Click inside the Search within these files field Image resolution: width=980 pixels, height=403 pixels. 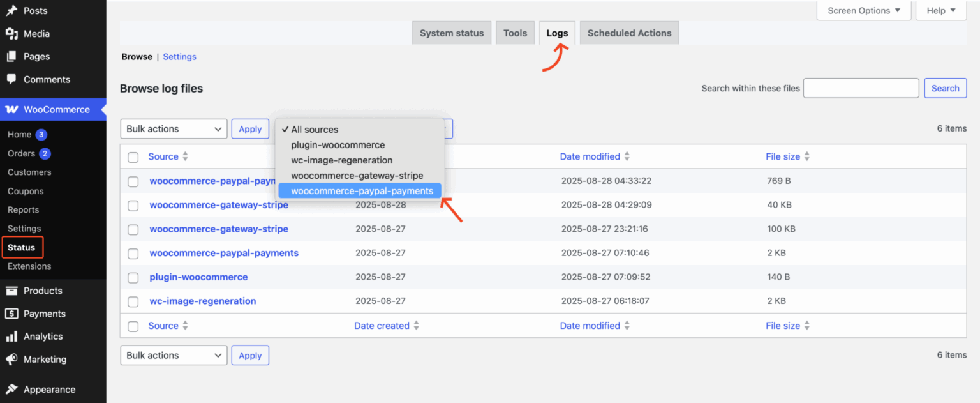[x=861, y=87]
